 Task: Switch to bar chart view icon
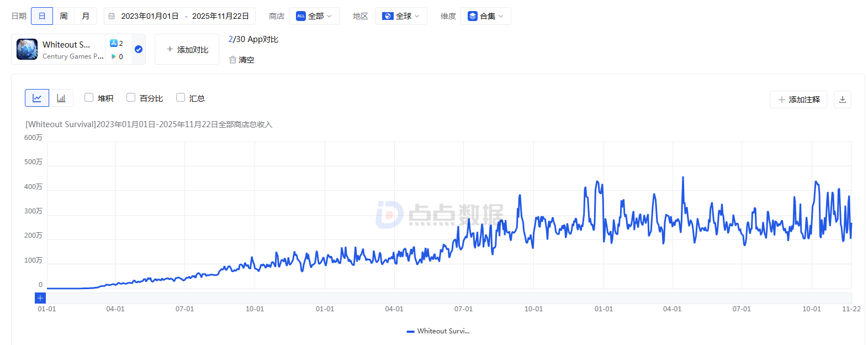click(61, 98)
